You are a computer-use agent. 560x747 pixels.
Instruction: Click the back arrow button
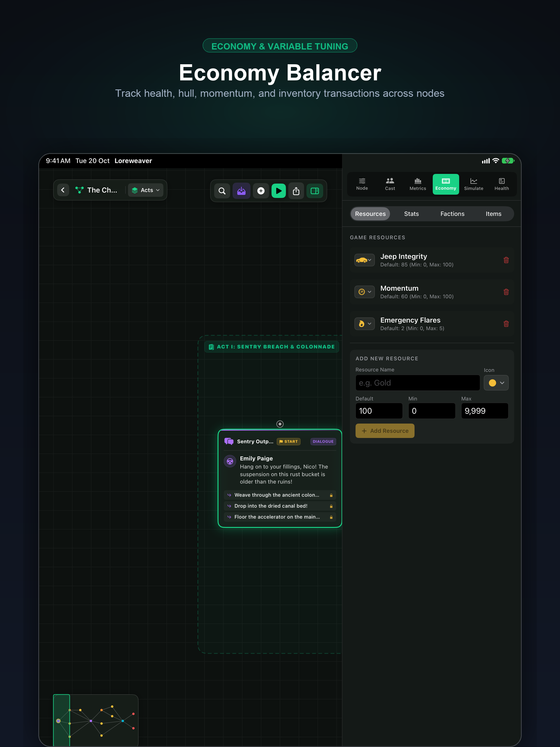(63, 190)
